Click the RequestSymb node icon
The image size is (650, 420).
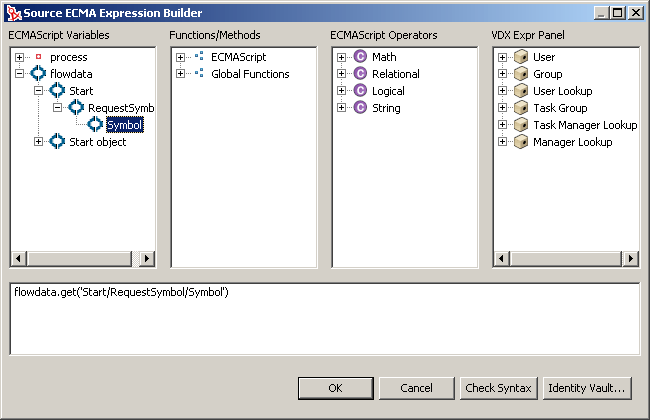[x=76, y=108]
